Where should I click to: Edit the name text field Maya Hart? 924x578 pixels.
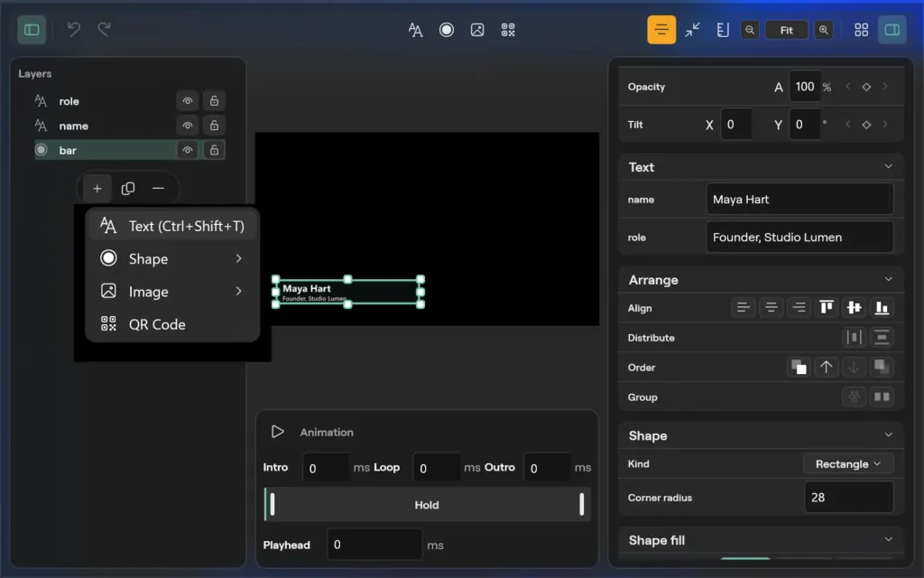coord(799,200)
